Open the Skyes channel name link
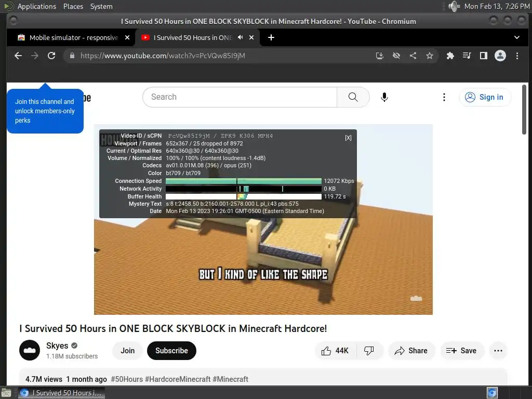 [57, 345]
